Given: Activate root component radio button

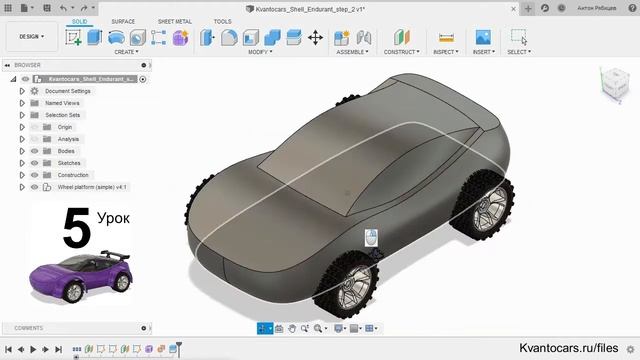Looking at the screenshot, I should 143,79.
